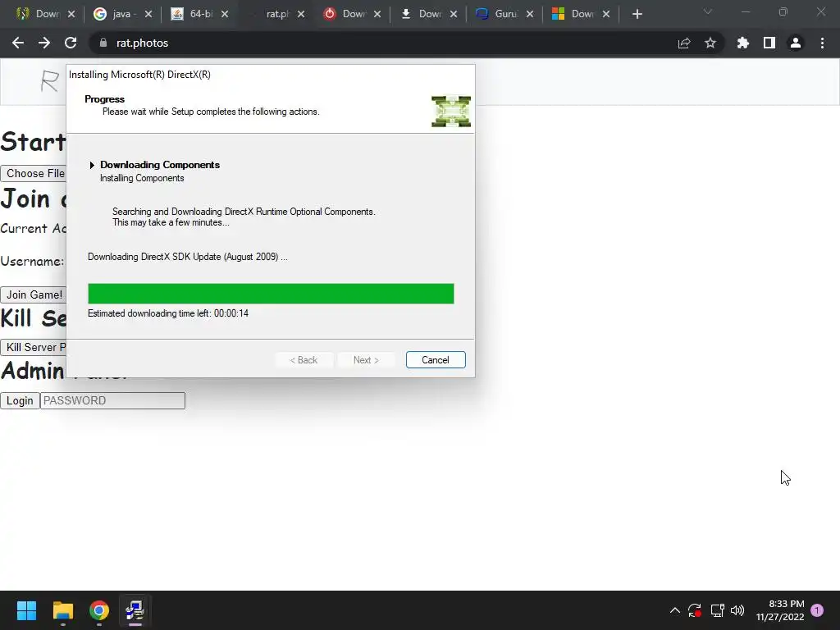Click the green download progress bar
This screenshot has width=840, height=630.
pos(271,294)
